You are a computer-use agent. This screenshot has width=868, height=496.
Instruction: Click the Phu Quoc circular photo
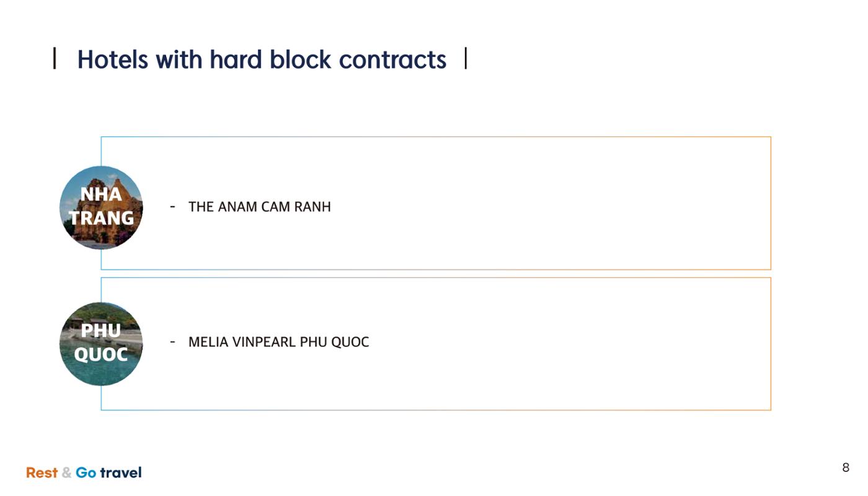coord(101,344)
